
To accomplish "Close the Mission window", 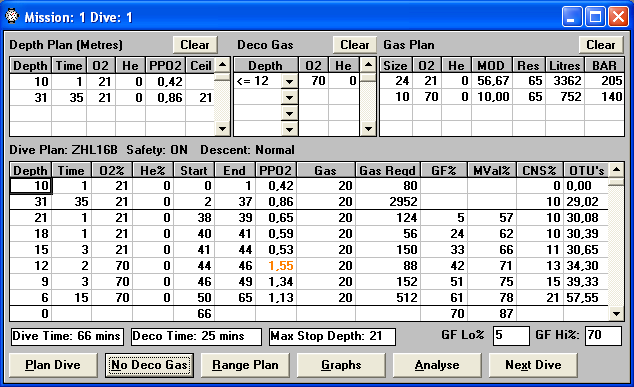I will (619, 17).
